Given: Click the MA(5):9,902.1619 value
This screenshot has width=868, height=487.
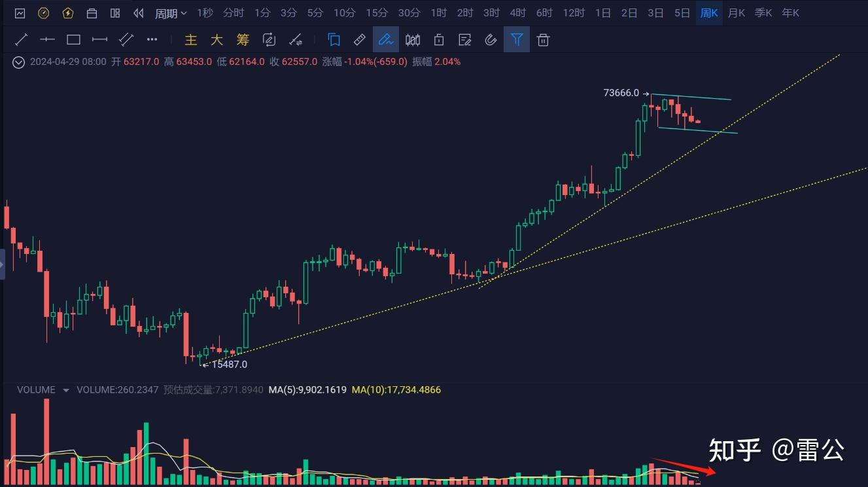Looking at the screenshot, I should pyautogui.click(x=308, y=390).
